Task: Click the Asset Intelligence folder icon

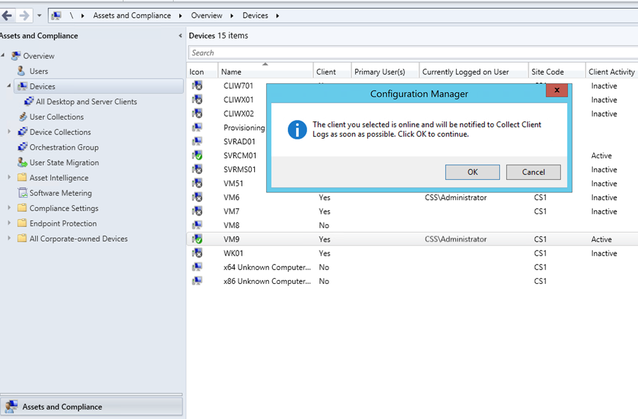Action: (x=22, y=177)
